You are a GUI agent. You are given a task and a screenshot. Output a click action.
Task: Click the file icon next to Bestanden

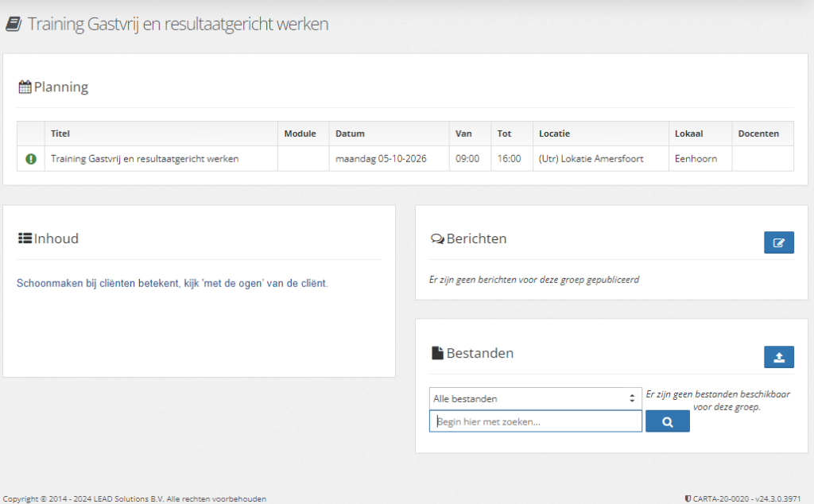[x=438, y=353]
